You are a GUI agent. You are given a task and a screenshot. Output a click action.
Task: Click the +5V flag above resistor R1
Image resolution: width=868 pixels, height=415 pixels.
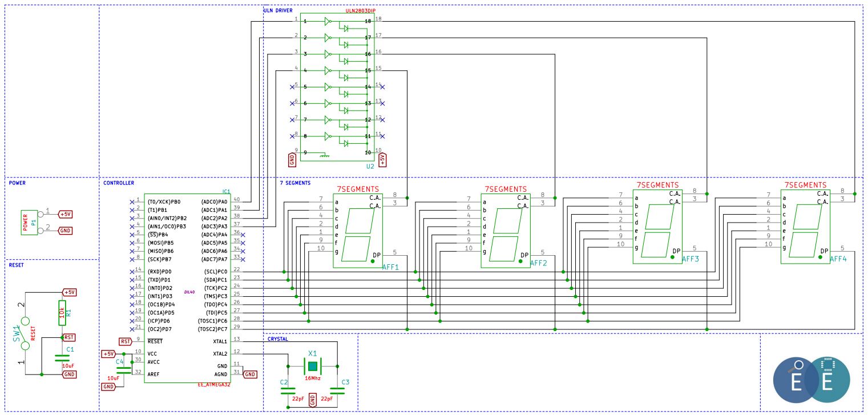coord(69,292)
